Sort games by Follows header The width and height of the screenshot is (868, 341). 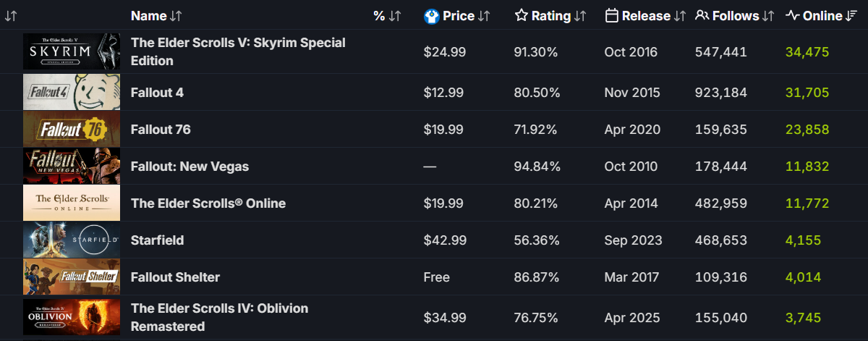pos(736,16)
